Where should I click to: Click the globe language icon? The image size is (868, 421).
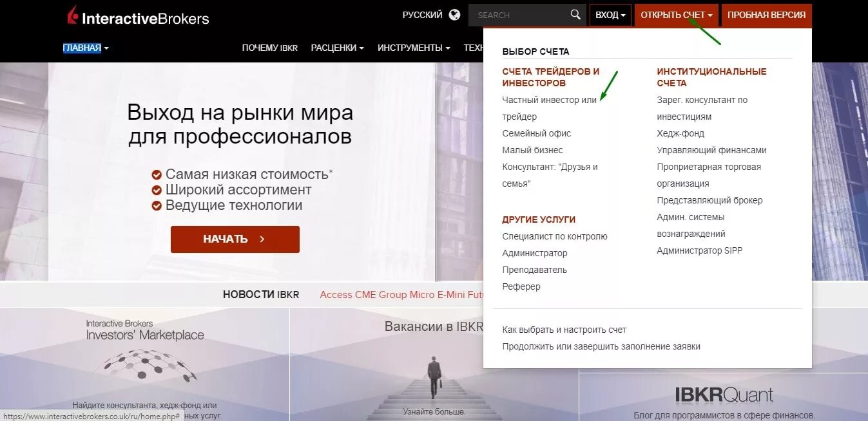[455, 15]
